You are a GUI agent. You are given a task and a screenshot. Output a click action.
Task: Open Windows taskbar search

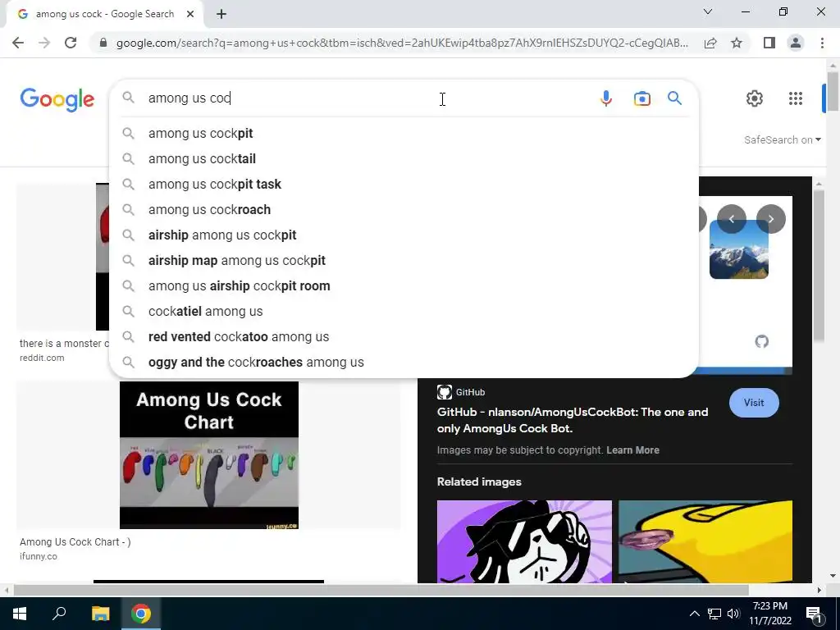[59, 614]
